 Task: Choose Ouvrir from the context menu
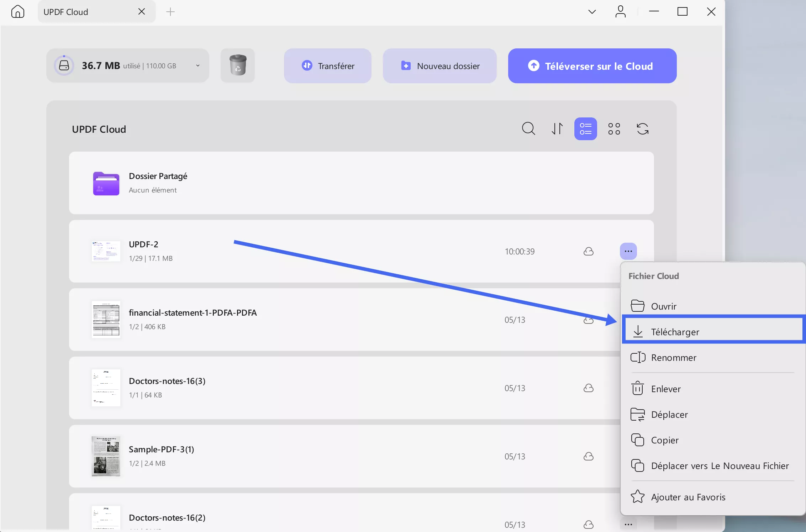click(x=712, y=306)
